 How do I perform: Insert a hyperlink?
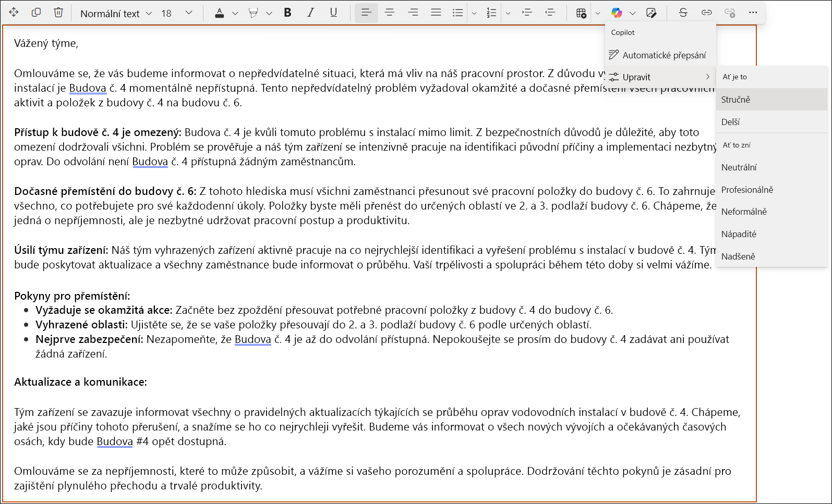click(x=706, y=13)
